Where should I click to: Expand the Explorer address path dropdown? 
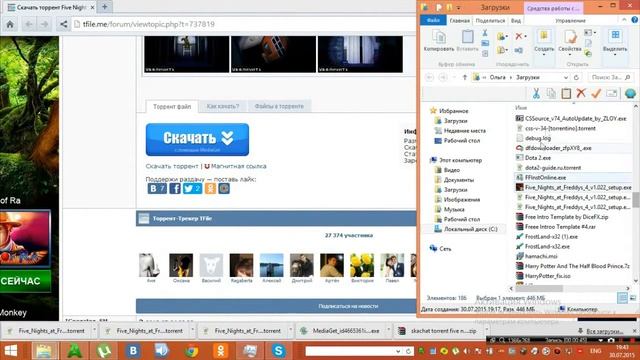coord(566,77)
